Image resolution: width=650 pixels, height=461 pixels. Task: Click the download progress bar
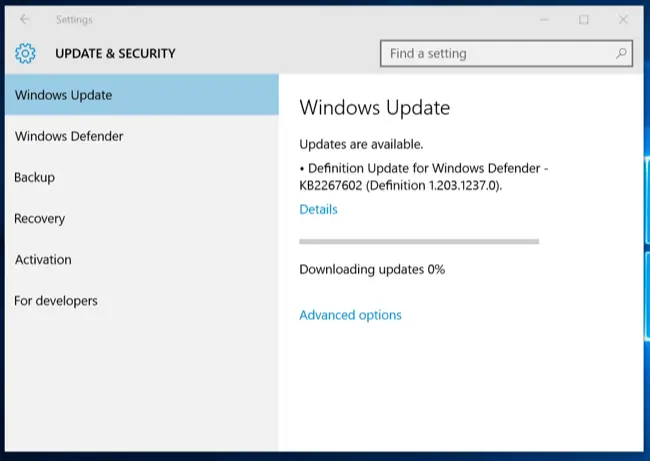click(x=419, y=241)
